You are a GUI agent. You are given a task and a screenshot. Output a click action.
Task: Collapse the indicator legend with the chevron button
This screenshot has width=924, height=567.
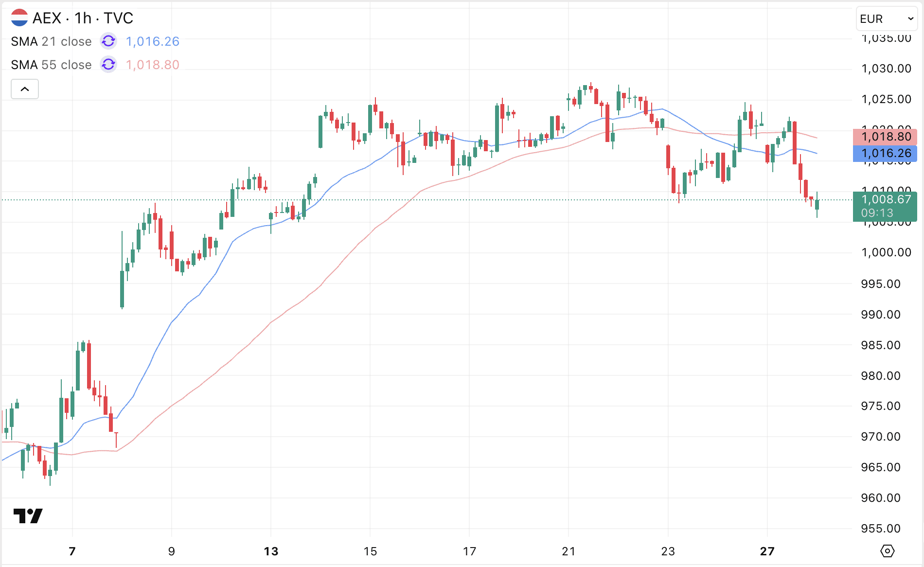point(24,89)
